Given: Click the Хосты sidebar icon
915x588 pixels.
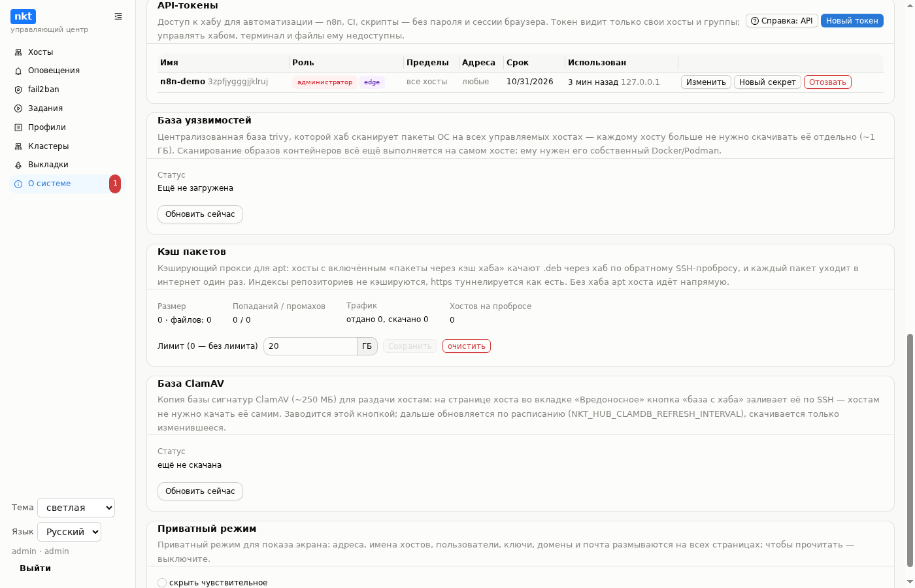Looking at the screenshot, I should pos(18,52).
